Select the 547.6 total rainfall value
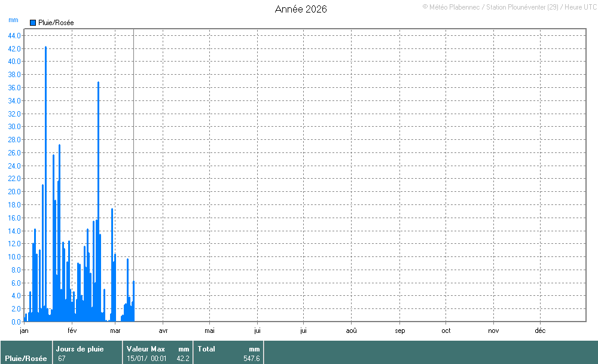The height and width of the screenshot is (364, 598). click(x=252, y=359)
